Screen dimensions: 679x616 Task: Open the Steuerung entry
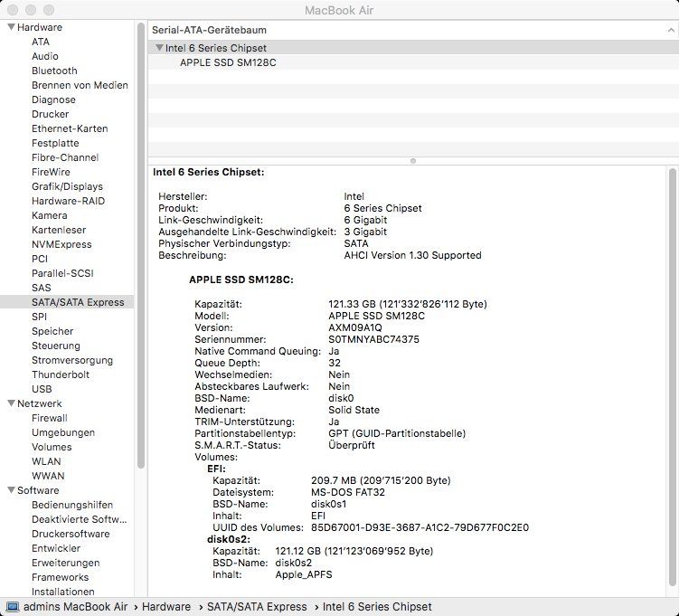56,346
